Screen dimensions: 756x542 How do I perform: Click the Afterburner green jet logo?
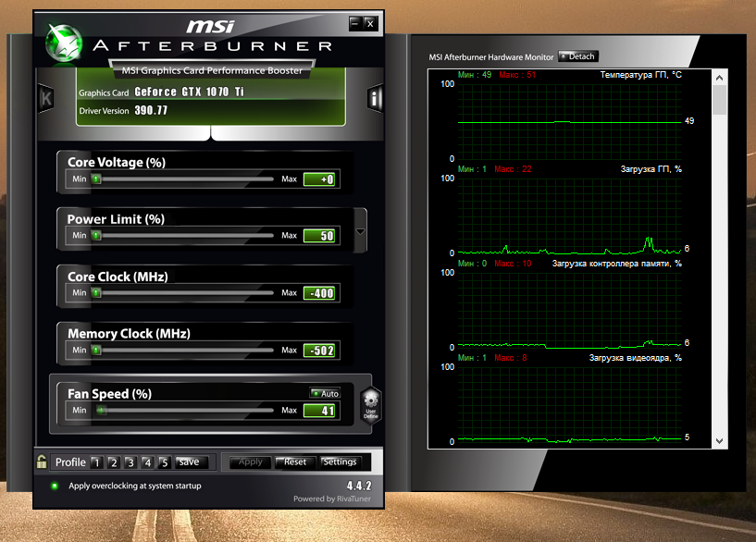[x=64, y=43]
